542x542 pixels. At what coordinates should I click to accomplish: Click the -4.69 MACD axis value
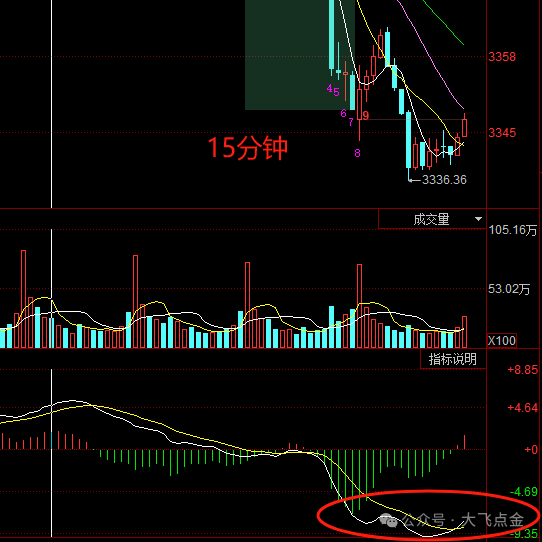pyautogui.click(x=524, y=492)
